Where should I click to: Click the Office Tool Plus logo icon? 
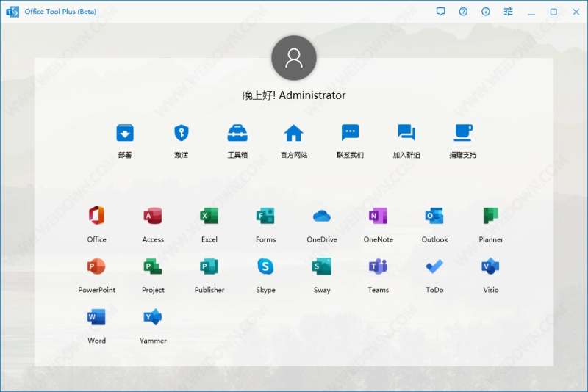click(12, 12)
